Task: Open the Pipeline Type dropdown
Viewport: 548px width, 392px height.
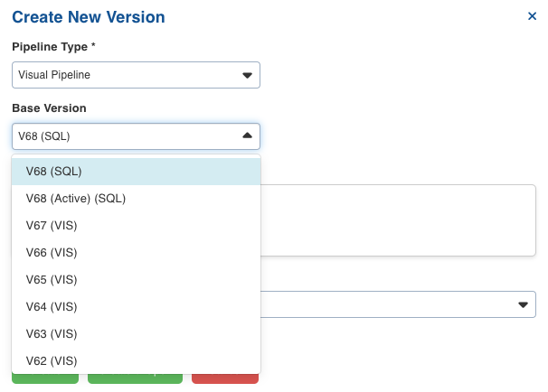Action: 136,75
